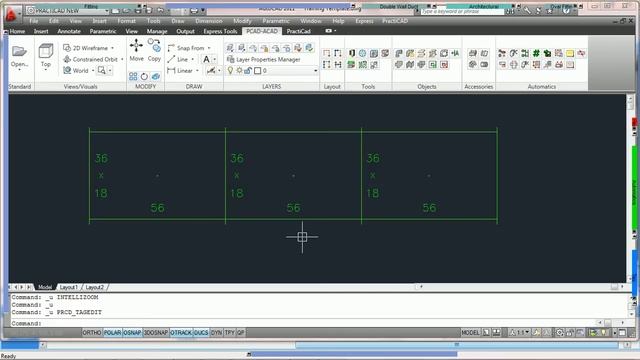Expand the Linear dimension dropdown arrow

(x=198, y=71)
